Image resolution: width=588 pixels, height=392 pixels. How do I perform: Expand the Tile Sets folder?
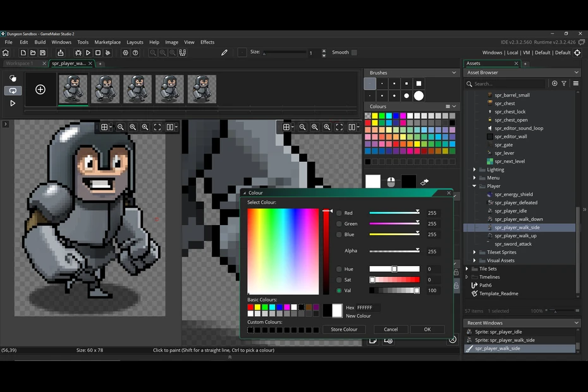click(x=467, y=269)
